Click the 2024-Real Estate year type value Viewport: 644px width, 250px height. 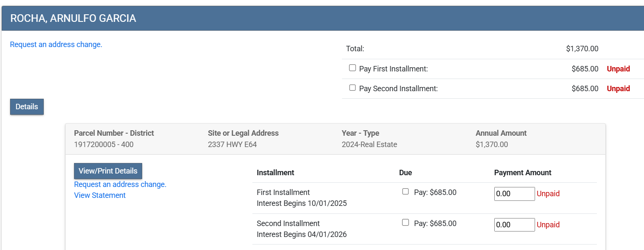point(369,145)
